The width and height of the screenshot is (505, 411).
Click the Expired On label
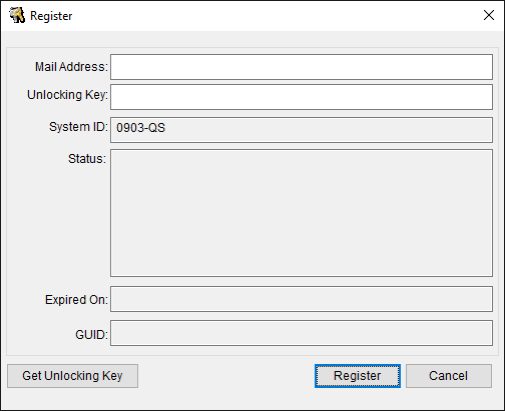click(76, 300)
